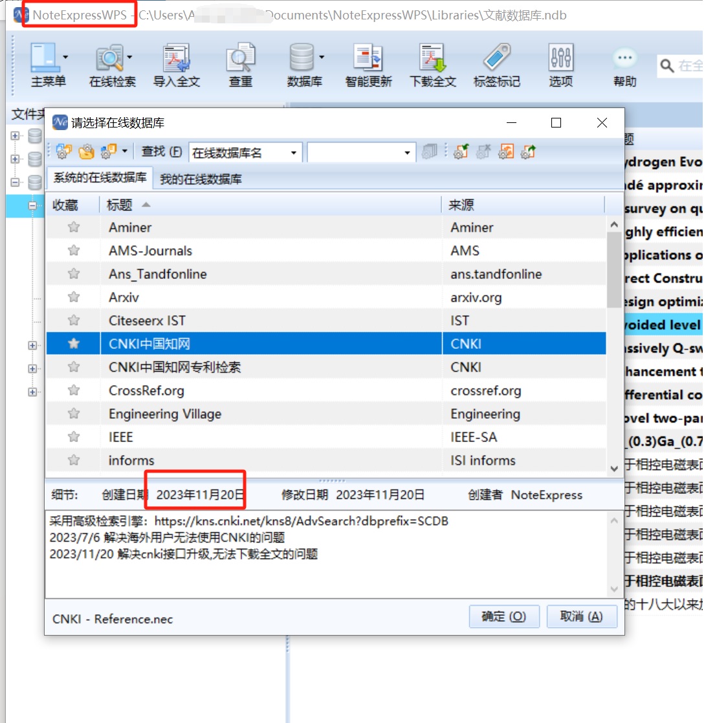Close the online database dialog
The image size is (728, 723).
(x=602, y=122)
